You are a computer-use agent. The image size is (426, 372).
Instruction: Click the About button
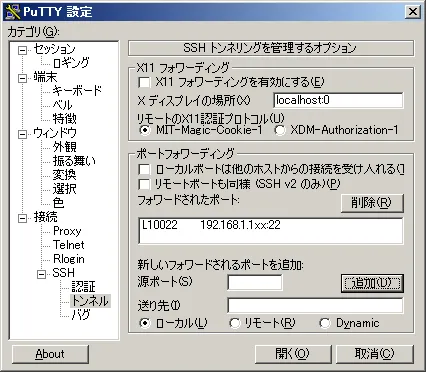tap(50, 354)
